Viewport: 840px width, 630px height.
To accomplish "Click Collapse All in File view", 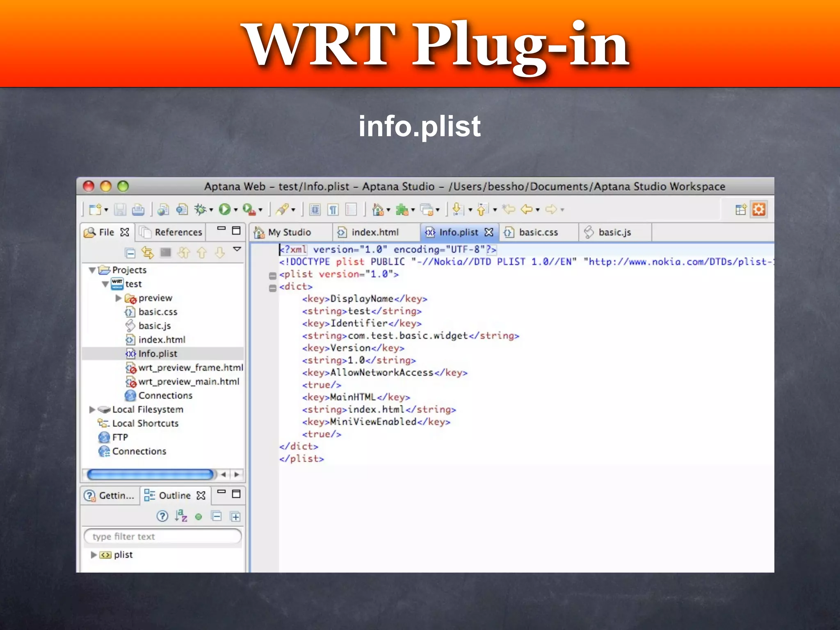I will coord(130,253).
